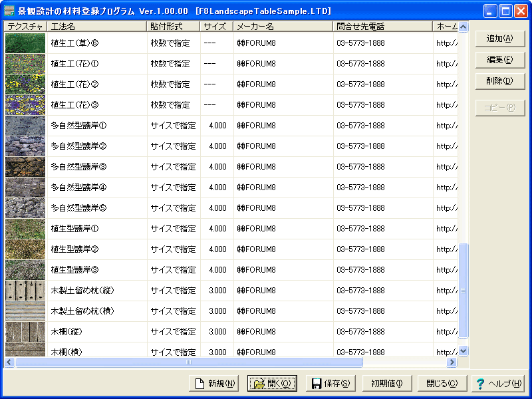
Task: Select the 植生型護岸① texture thumbnail
Action: (25, 229)
